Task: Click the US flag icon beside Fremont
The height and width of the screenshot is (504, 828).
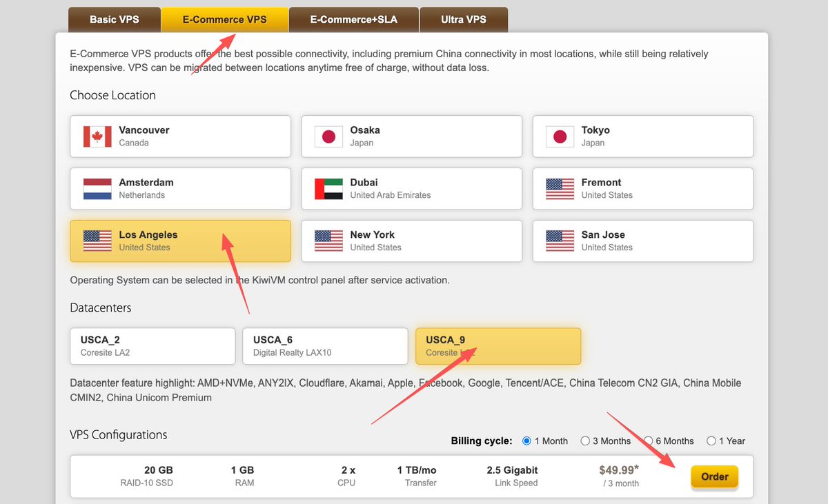Action: [x=560, y=189]
